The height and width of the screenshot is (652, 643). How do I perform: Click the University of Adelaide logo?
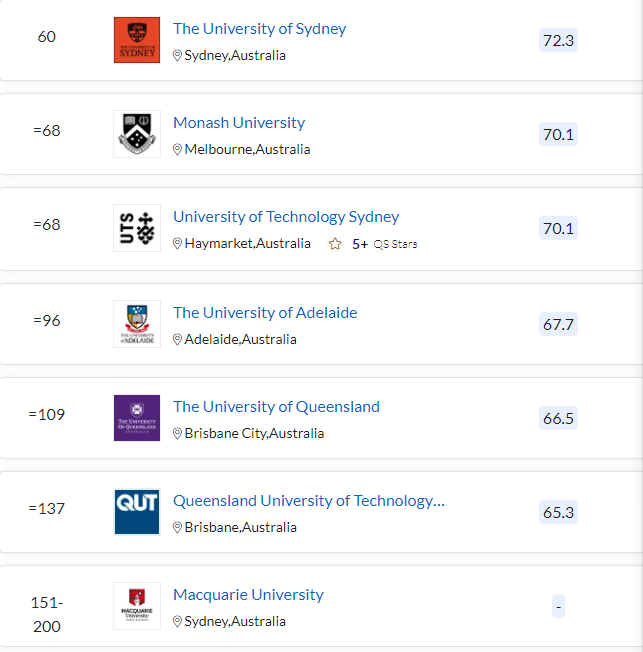point(137,324)
